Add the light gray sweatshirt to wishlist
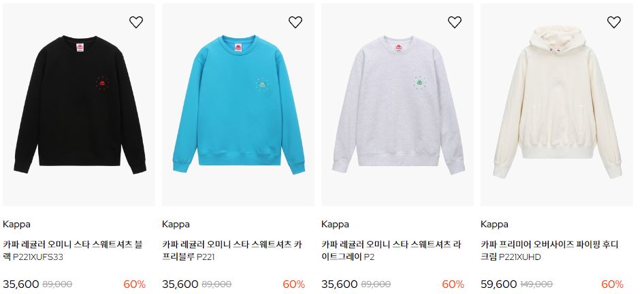 pos(455,22)
